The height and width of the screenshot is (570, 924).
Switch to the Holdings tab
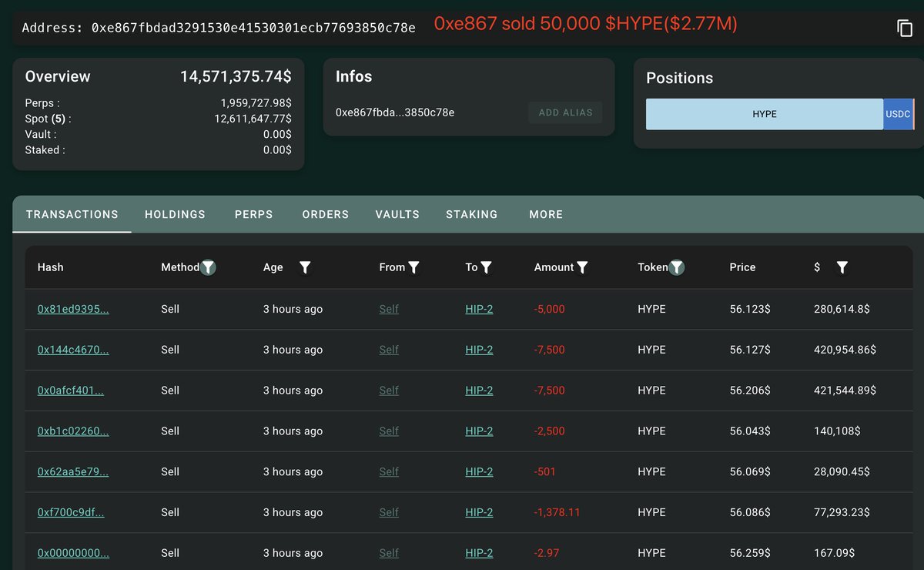[176, 214]
